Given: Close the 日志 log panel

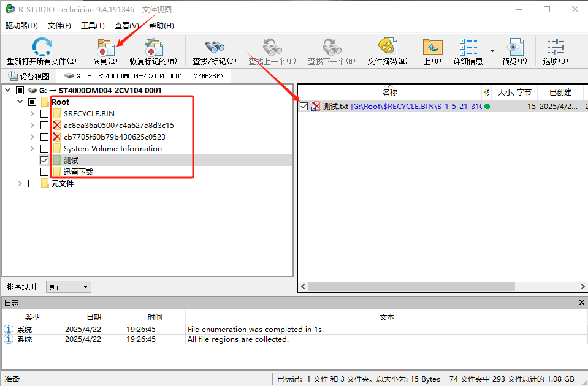Looking at the screenshot, I should (582, 302).
